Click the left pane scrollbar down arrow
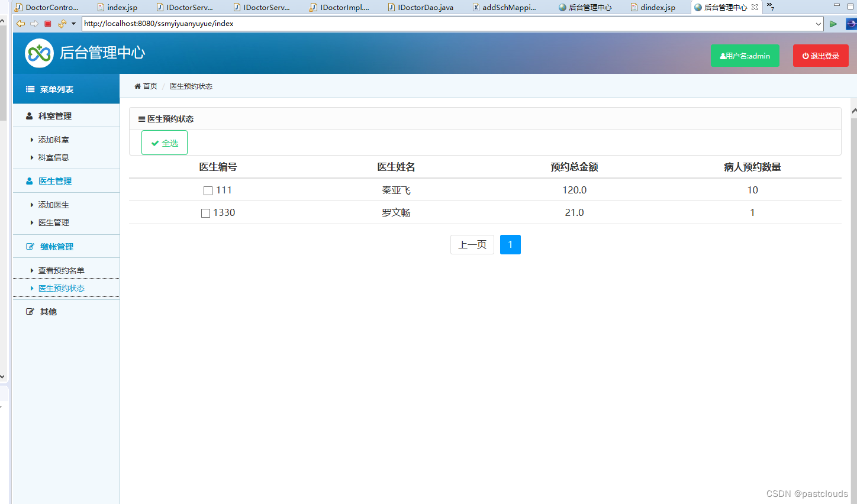857x504 pixels. tap(2, 376)
